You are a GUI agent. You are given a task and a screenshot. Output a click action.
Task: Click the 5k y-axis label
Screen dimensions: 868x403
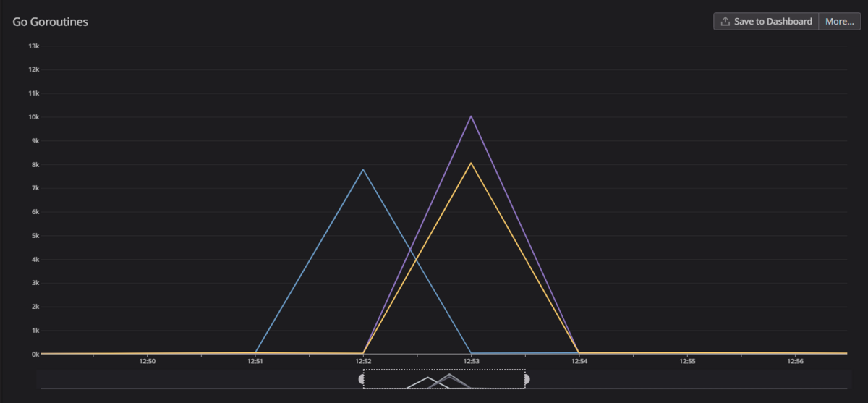pyautogui.click(x=34, y=236)
